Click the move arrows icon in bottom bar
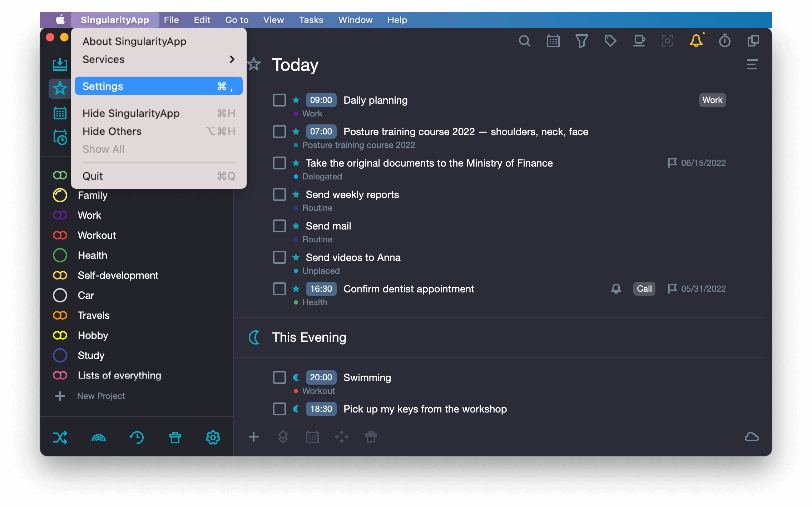Screen dimensions: 812x509 point(342,437)
